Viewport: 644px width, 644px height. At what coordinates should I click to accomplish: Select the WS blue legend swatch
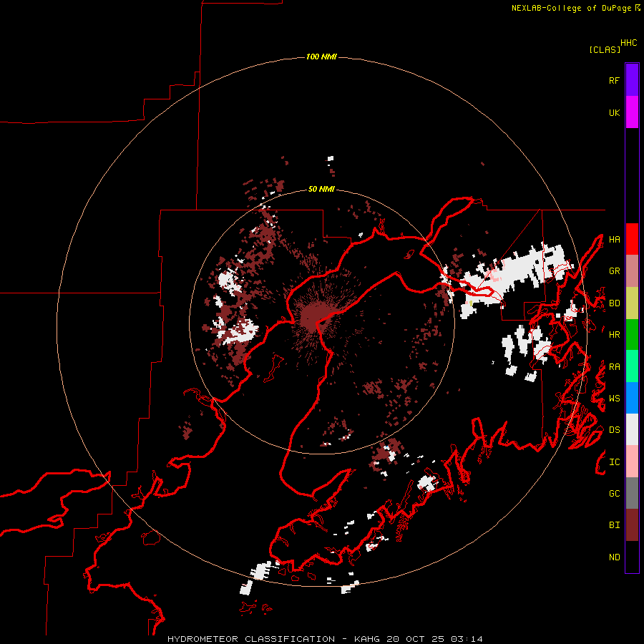pyautogui.click(x=632, y=398)
